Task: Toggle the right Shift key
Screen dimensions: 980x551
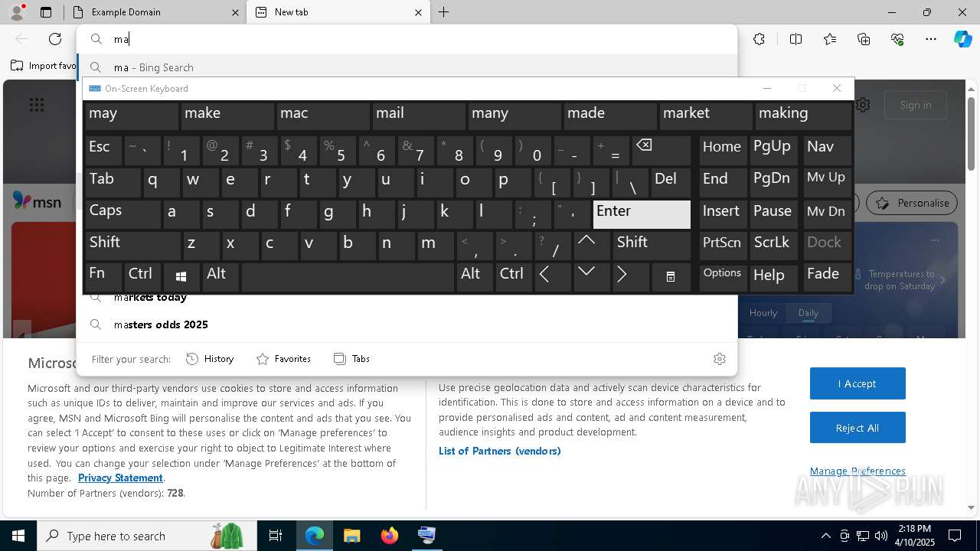Action: click(x=652, y=245)
